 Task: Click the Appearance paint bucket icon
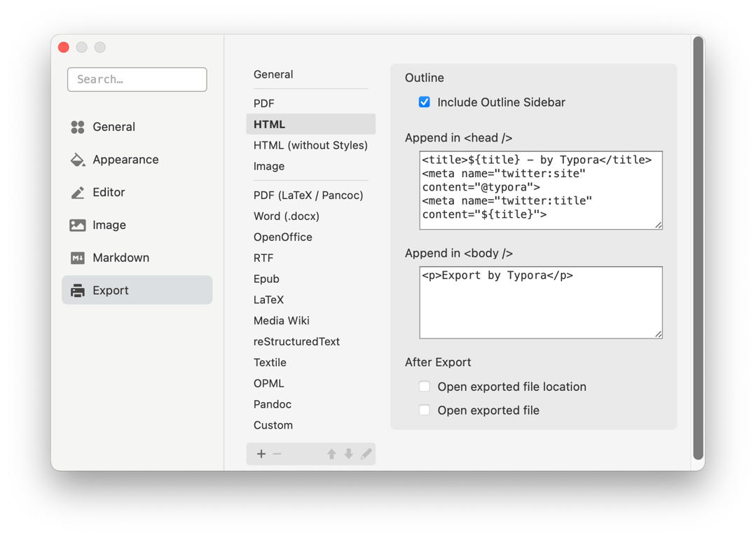[x=78, y=160]
